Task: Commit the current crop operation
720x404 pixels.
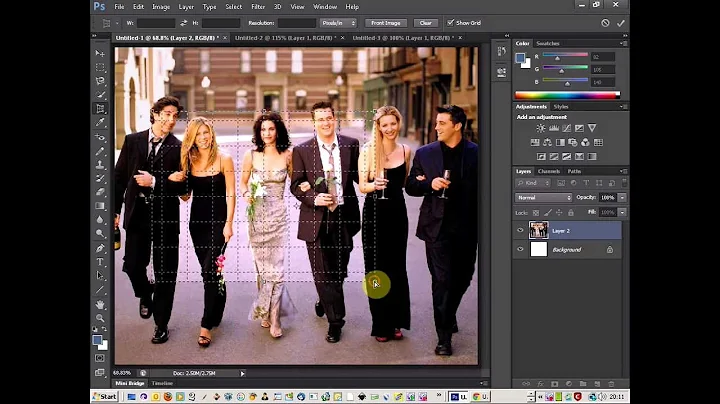Action: [x=621, y=22]
